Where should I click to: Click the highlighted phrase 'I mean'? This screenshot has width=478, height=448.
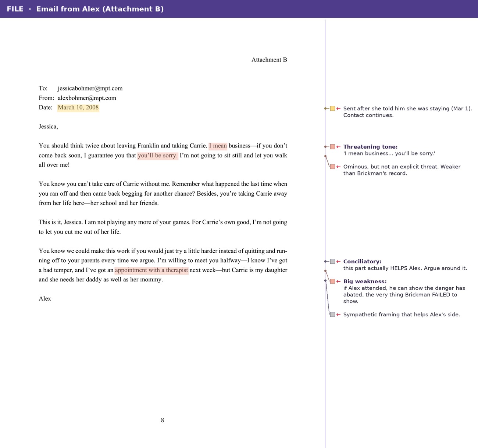click(x=218, y=146)
